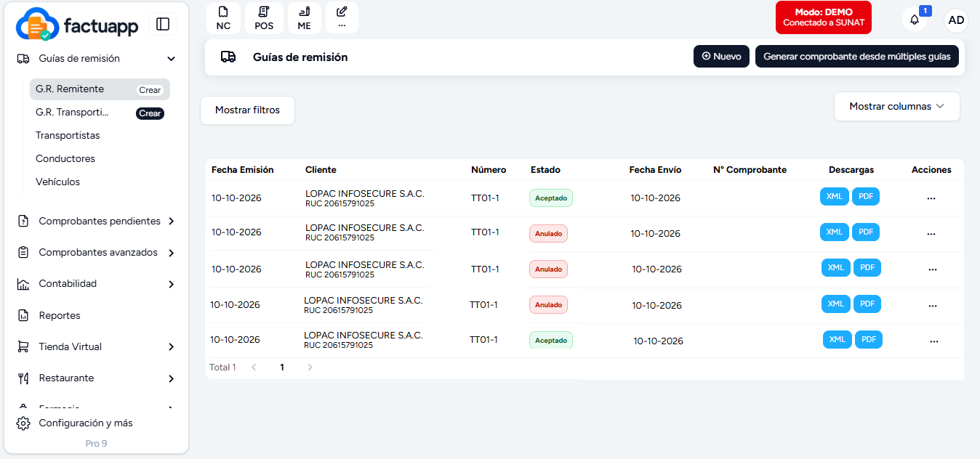Toggle the sidebar collapse icon

[x=163, y=24]
